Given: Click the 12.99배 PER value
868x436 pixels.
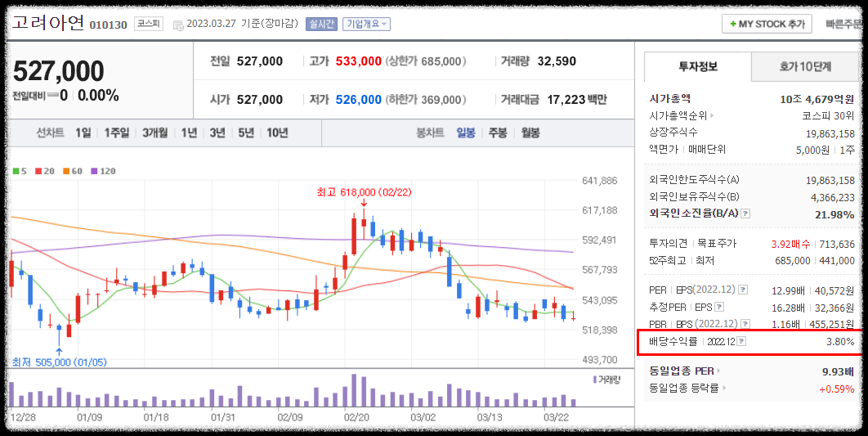Looking at the screenshot, I should 788,290.
